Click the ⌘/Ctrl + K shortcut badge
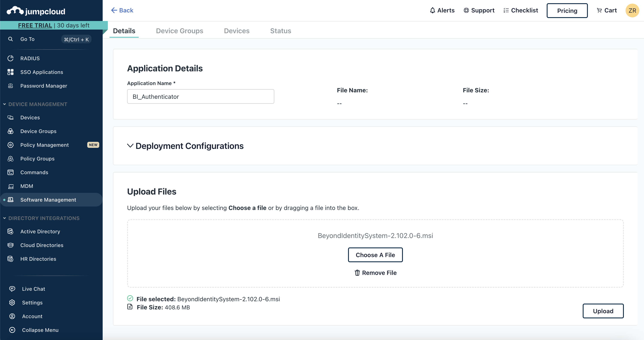Viewport: 644px width, 340px height. (76, 39)
